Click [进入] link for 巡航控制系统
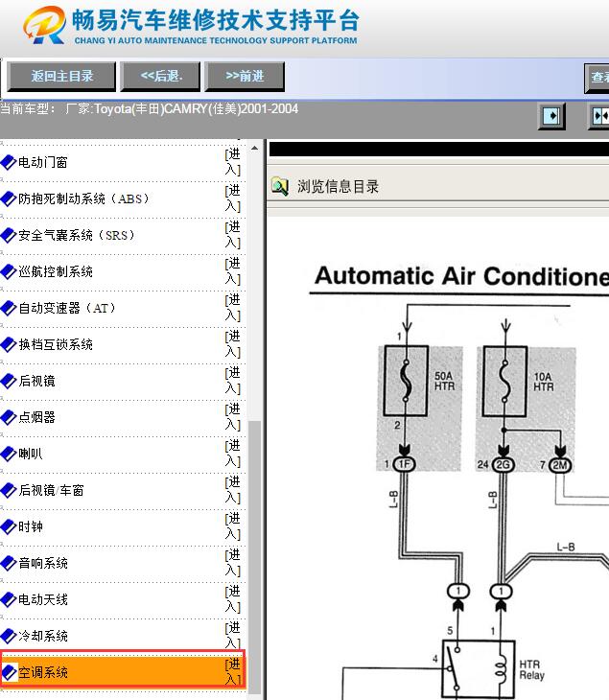 [233, 271]
